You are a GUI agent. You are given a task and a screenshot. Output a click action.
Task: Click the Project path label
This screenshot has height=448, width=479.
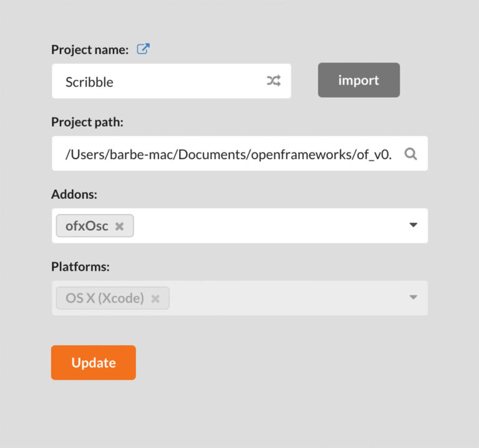(87, 122)
